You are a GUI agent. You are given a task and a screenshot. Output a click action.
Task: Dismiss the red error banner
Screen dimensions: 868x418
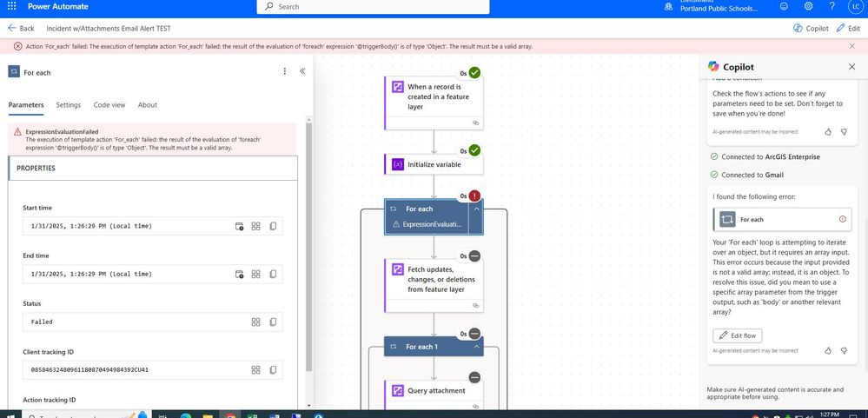click(x=852, y=46)
